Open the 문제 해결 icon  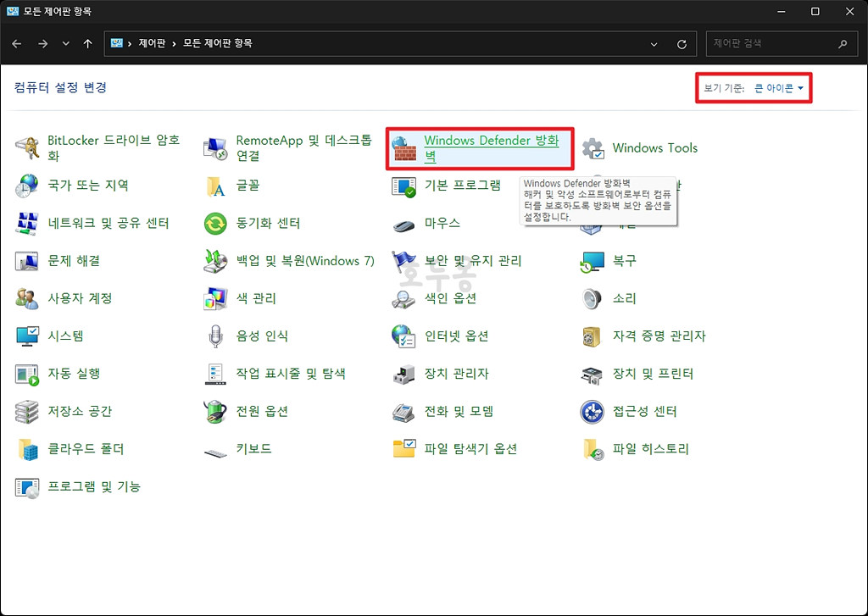pyautogui.click(x=26, y=261)
